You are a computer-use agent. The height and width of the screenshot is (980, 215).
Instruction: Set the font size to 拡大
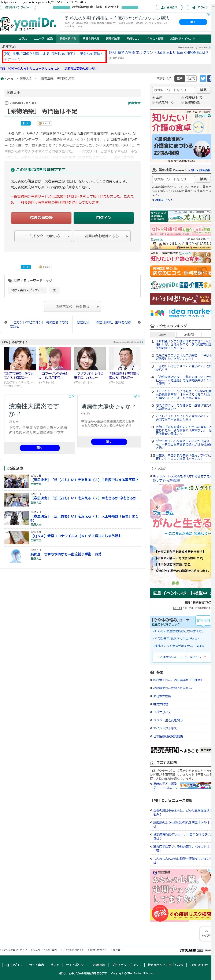tap(191, 78)
